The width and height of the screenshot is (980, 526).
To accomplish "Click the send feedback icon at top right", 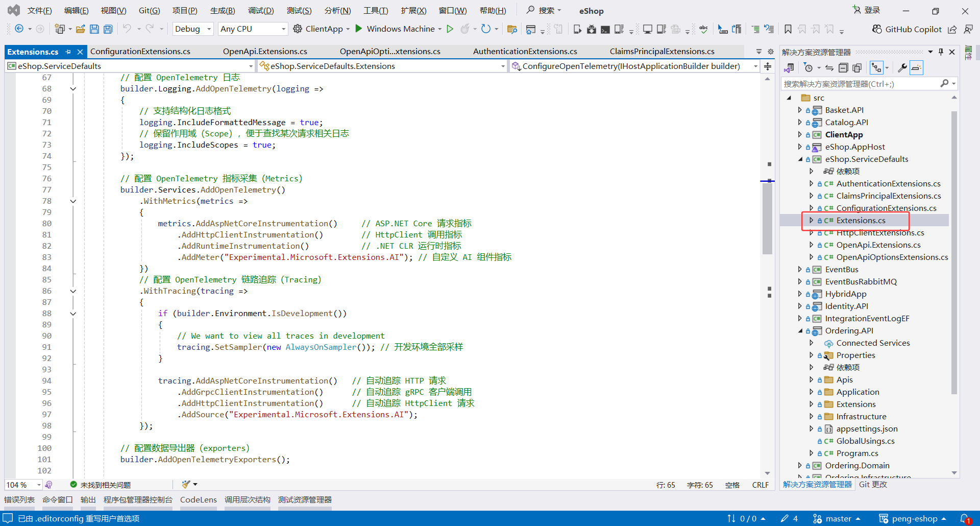I will point(968,29).
